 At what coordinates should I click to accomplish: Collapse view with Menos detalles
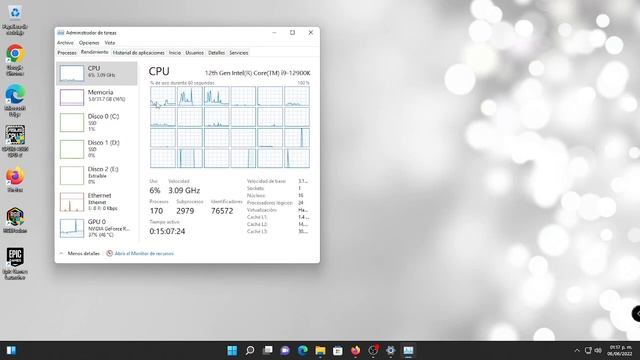80,253
